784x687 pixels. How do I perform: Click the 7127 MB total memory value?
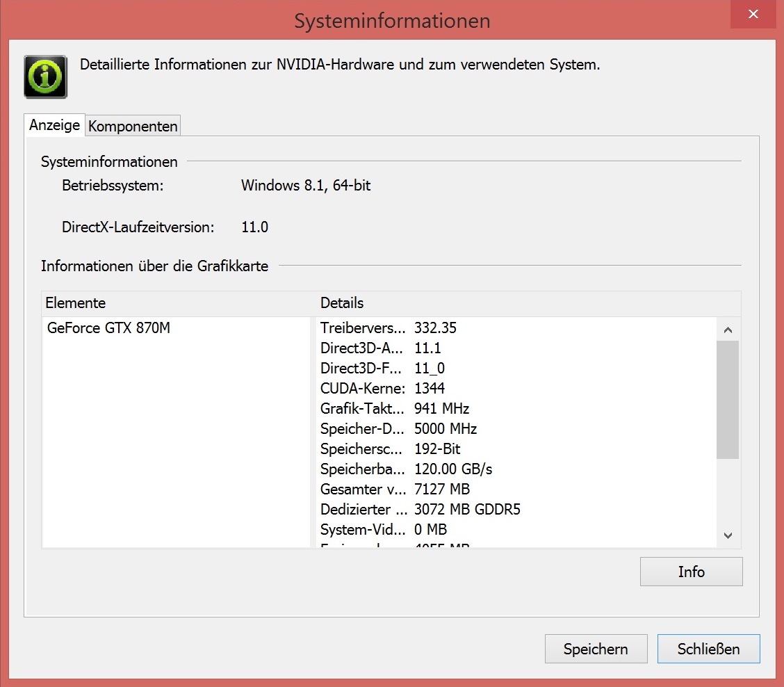coord(442,489)
